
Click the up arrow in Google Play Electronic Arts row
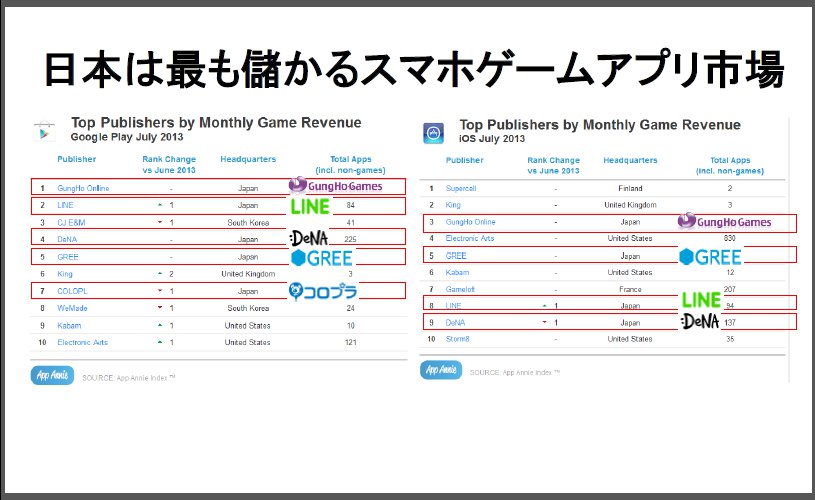click(160, 342)
